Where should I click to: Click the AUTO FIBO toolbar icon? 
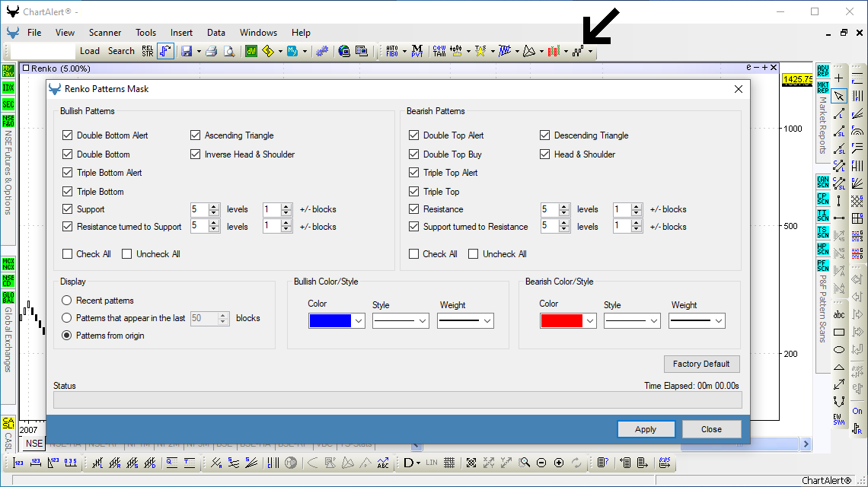pyautogui.click(x=392, y=51)
